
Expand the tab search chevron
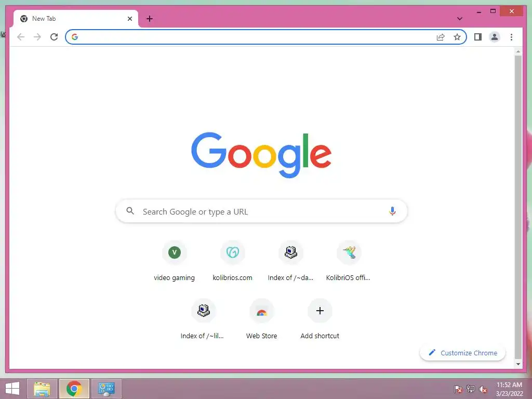click(x=459, y=19)
